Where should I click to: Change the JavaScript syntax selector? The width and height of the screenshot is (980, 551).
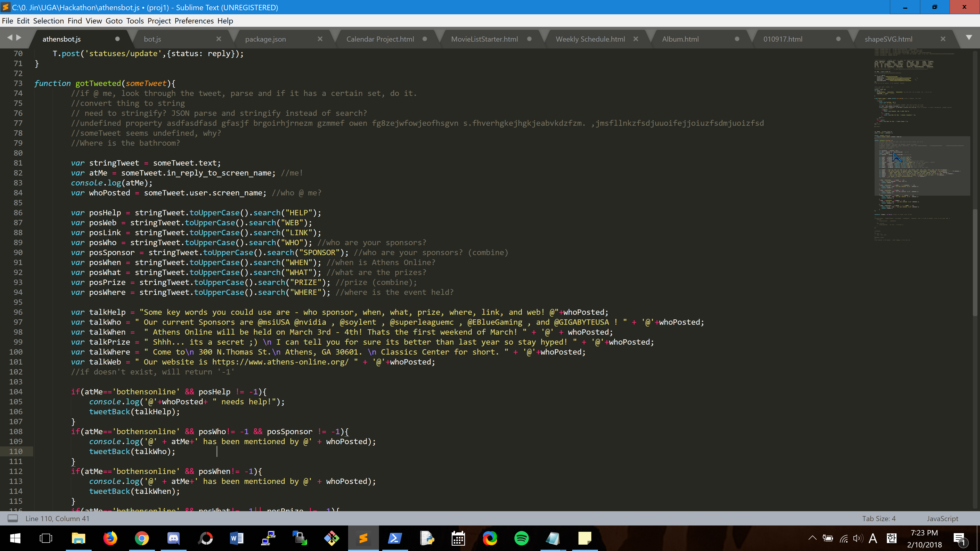(942, 519)
